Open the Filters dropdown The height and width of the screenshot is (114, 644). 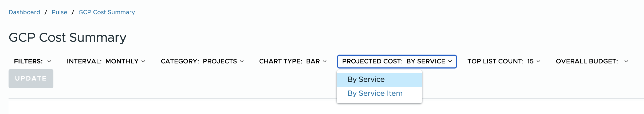pos(32,61)
